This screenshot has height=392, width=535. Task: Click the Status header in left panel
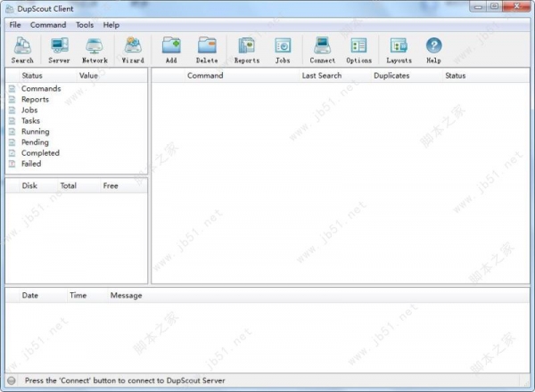click(32, 76)
